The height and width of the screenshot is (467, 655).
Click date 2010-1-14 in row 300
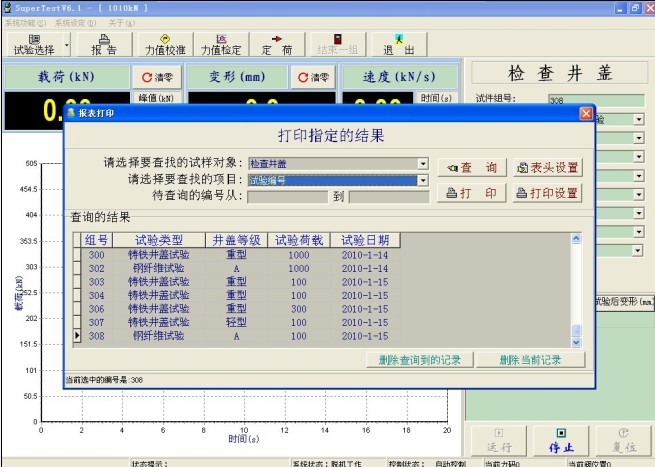point(365,255)
